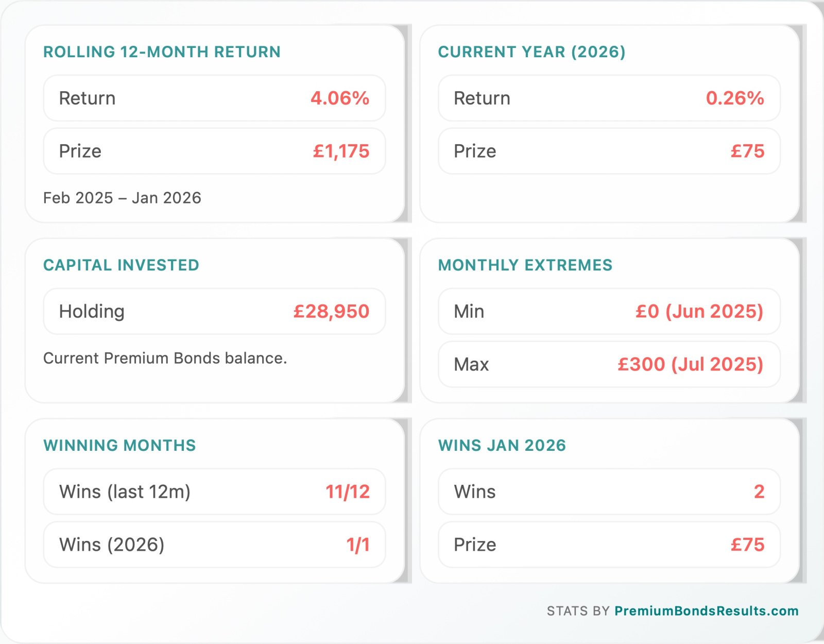Viewport: 824px width, 644px height.
Task: Select the Max £300 (Jul 2025) row
Action: tap(609, 365)
